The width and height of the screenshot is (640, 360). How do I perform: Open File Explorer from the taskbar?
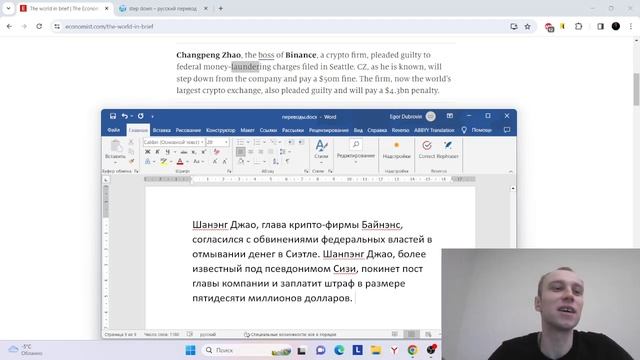(376, 350)
